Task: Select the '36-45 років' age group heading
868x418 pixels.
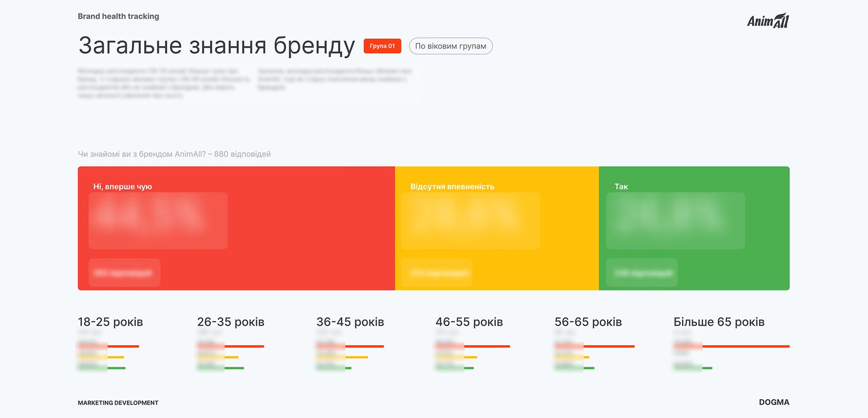Action: pyautogui.click(x=350, y=322)
